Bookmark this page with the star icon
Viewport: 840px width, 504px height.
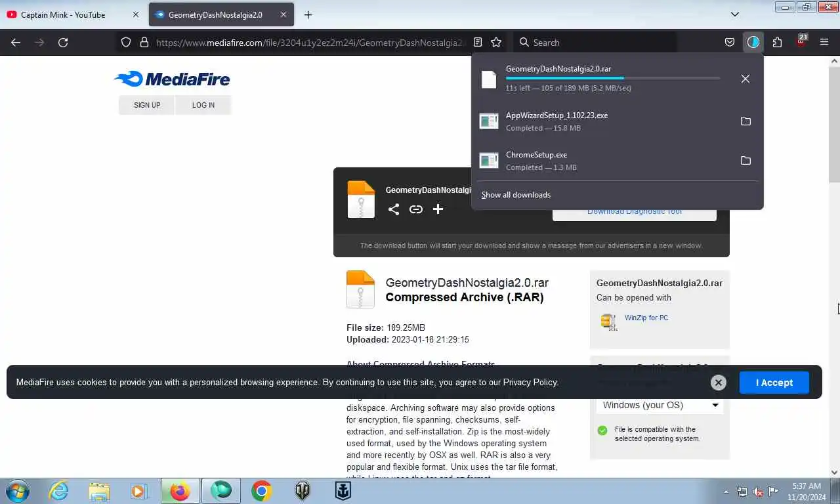pyautogui.click(x=496, y=42)
